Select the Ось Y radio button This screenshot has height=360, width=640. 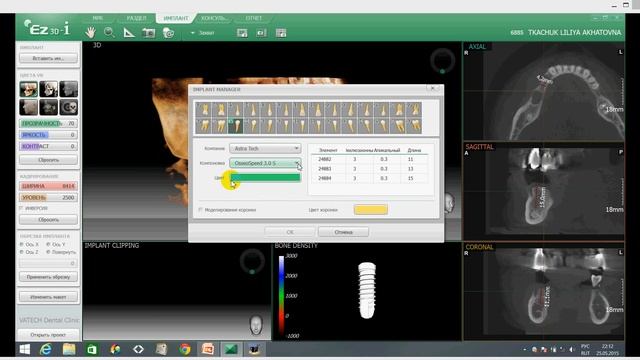click(48, 244)
